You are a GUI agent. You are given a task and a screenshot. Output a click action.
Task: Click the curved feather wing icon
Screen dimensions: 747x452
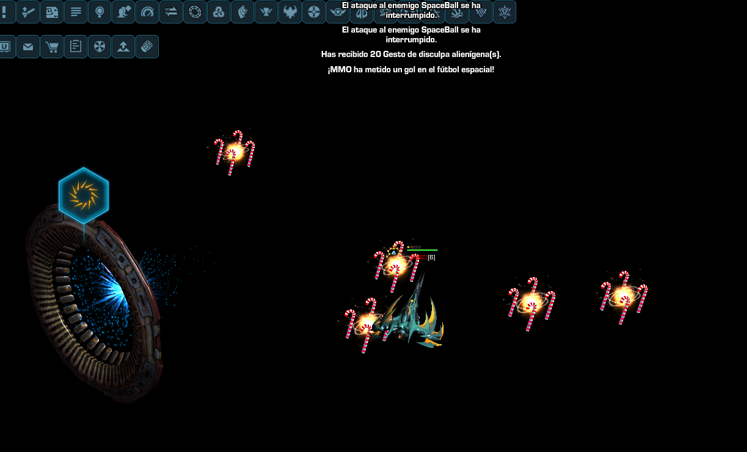tap(242, 12)
